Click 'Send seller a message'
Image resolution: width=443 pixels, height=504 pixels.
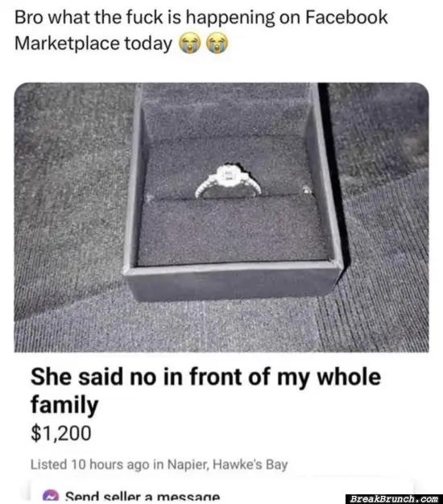[x=143, y=497]
